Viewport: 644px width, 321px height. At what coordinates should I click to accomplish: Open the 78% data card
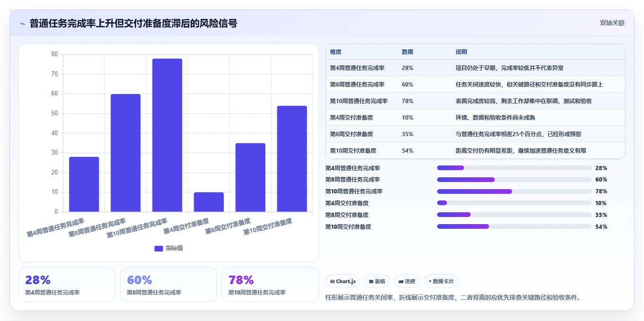(x=270, y=285)
